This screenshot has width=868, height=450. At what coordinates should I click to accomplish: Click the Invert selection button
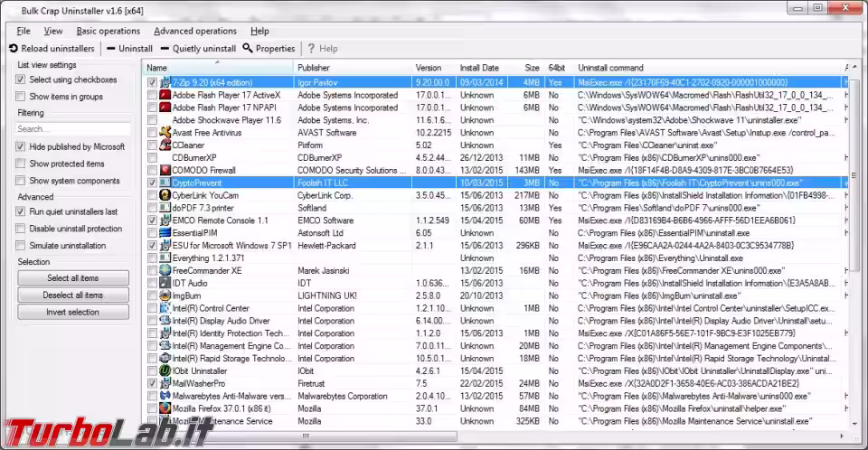73,312
